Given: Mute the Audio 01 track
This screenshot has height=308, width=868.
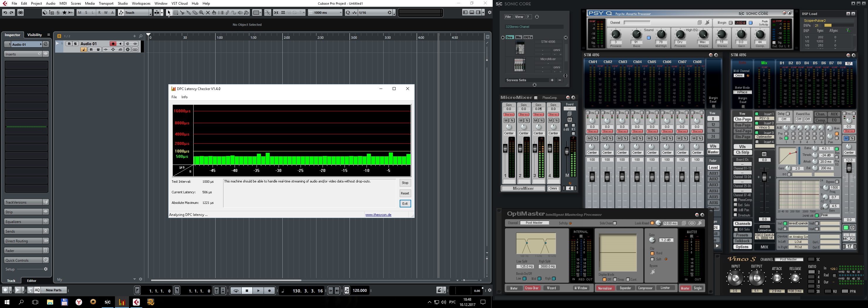Looking at the screenshot, I should point(69,44).
